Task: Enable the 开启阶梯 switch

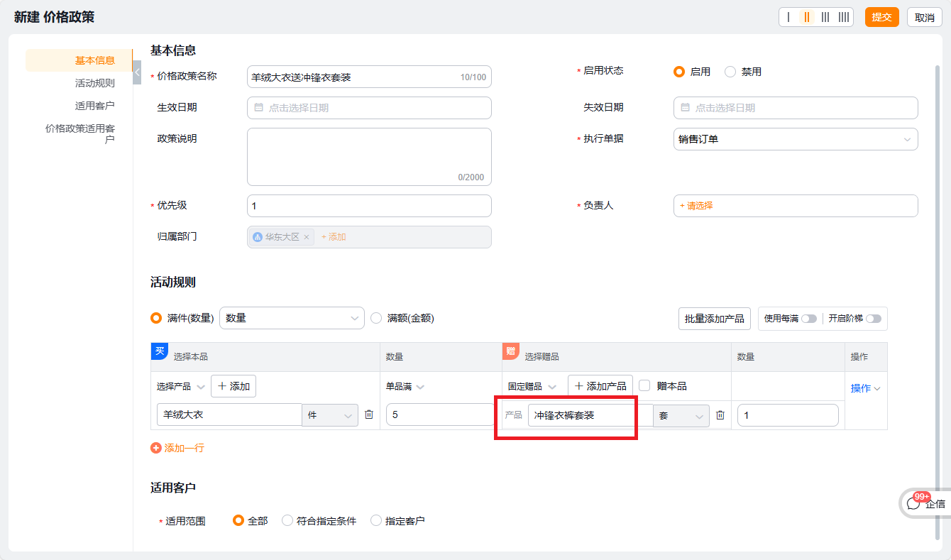Action: pyautogui.click(x=873, y=319)
